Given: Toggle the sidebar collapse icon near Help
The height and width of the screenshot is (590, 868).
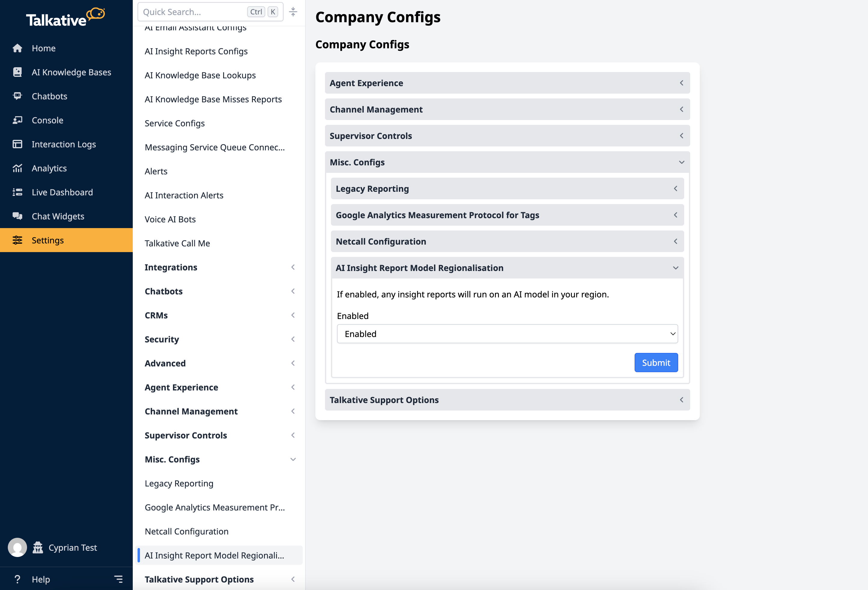Looking at the screenshot, I should tap(118, 579).
